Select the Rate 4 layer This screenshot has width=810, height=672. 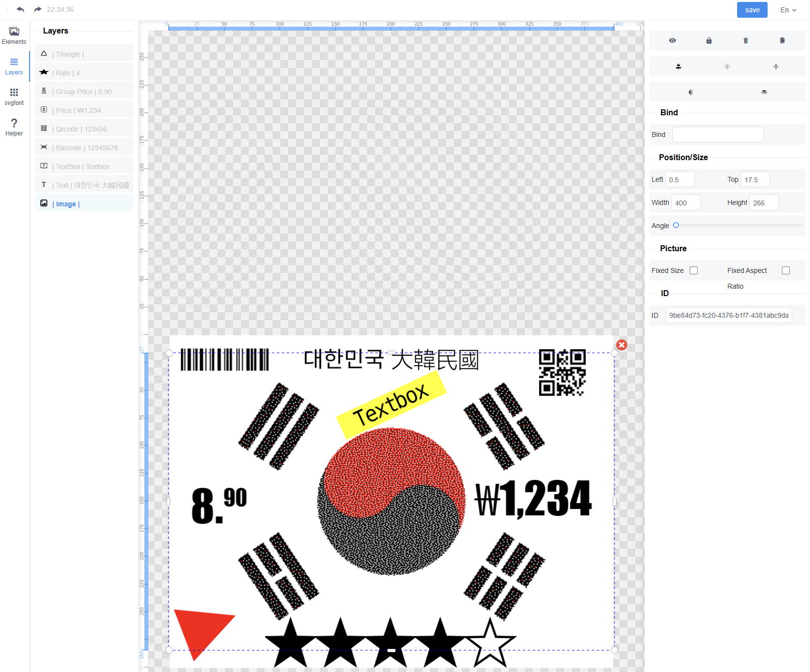pos(84,72)
